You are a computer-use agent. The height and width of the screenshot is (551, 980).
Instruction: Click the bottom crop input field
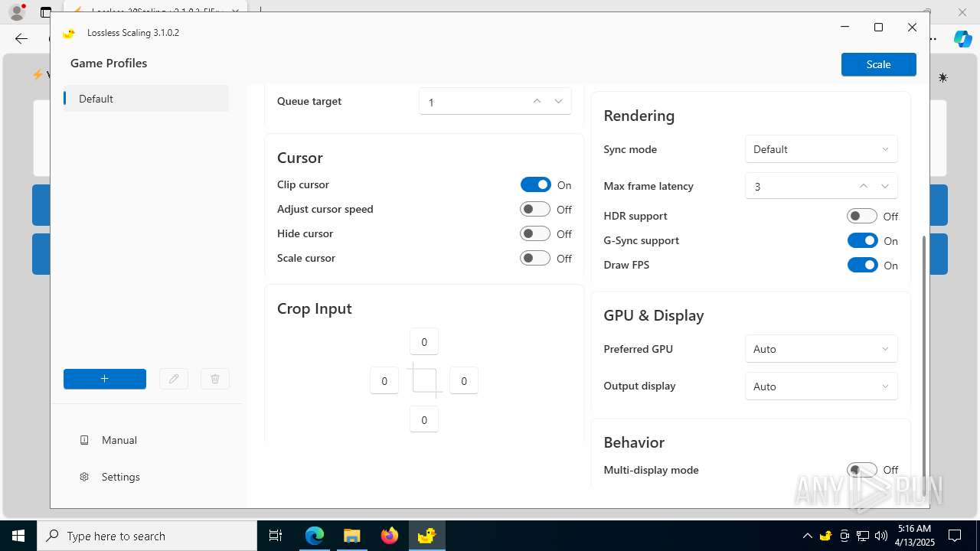point(424,420)
